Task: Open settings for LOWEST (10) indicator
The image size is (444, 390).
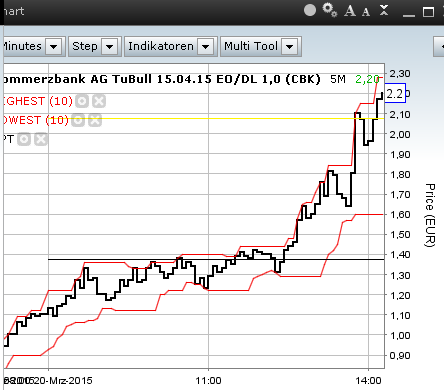Action: (x=78, y=120)
